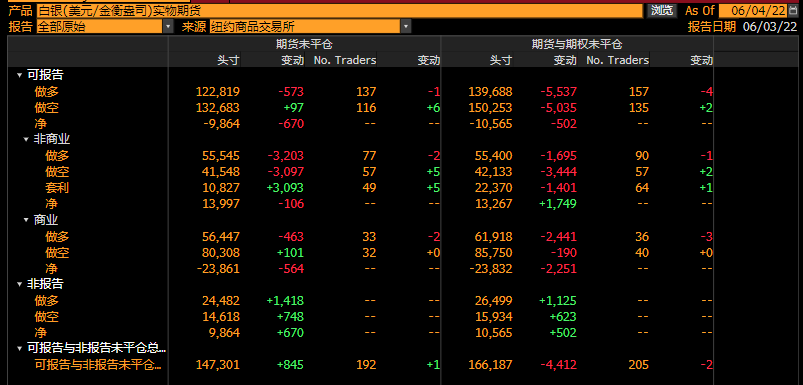Open the 报告 dropdown arrow

[168, 27]
